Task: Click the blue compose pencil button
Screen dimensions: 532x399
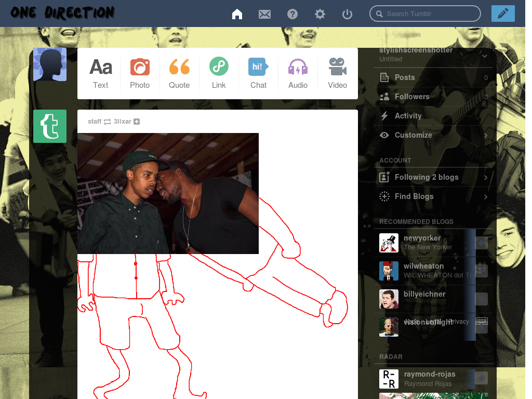Action: click(503, 14)
